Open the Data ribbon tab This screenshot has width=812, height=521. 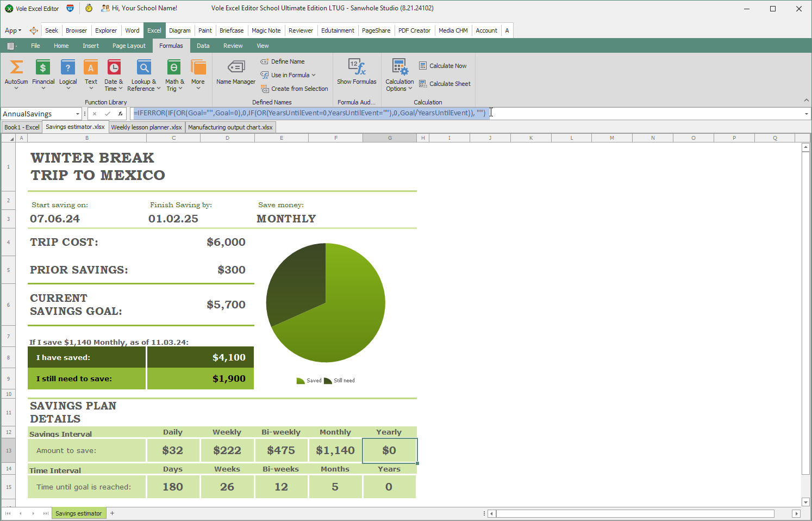(203, 46)
